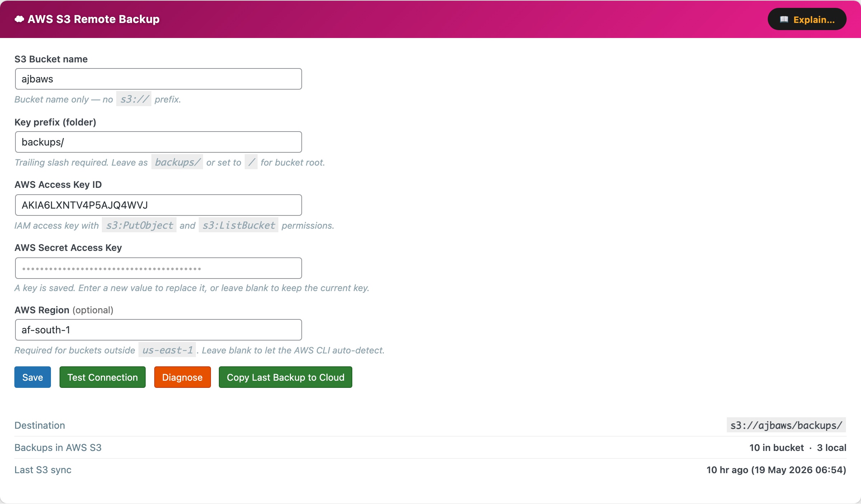Click the AWS Secret Access Key label
Viewport: 861px width, 504px height.
(68, 247)
